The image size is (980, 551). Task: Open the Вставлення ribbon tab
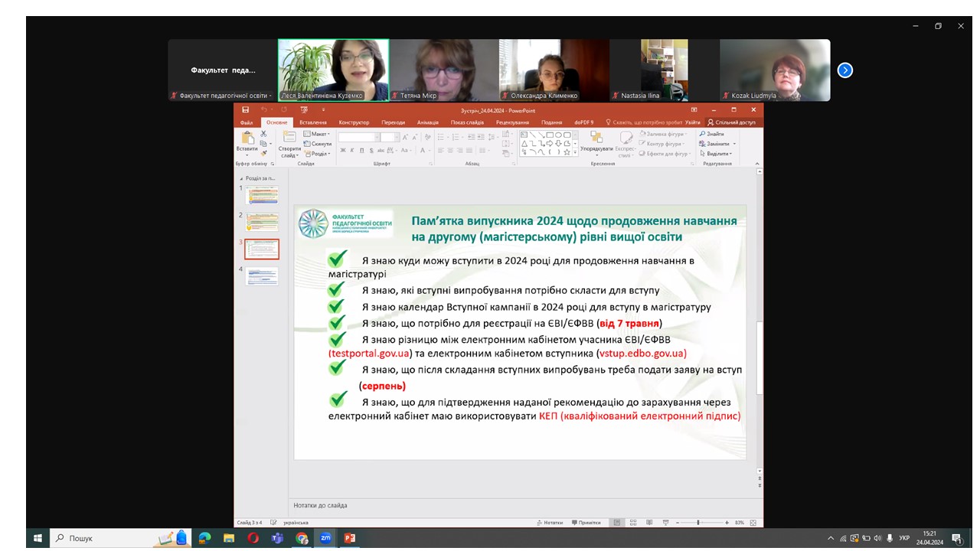coord(313,122)
